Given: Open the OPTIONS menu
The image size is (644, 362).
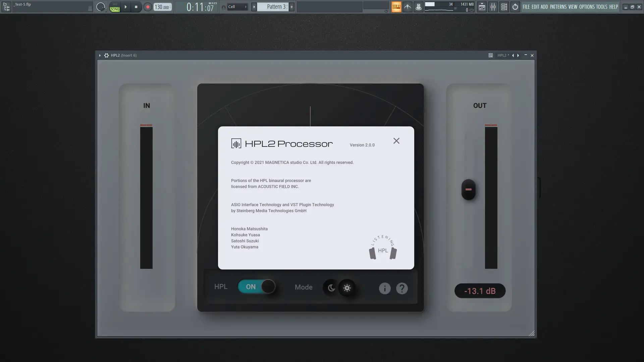Looking at the screenshot, I should (x=587, y=7).
